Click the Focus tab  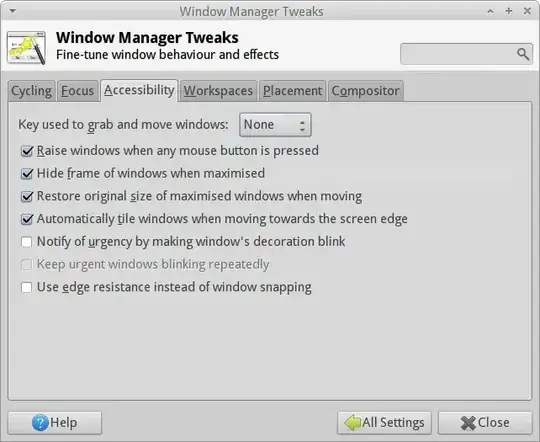[x=77, y=91]
